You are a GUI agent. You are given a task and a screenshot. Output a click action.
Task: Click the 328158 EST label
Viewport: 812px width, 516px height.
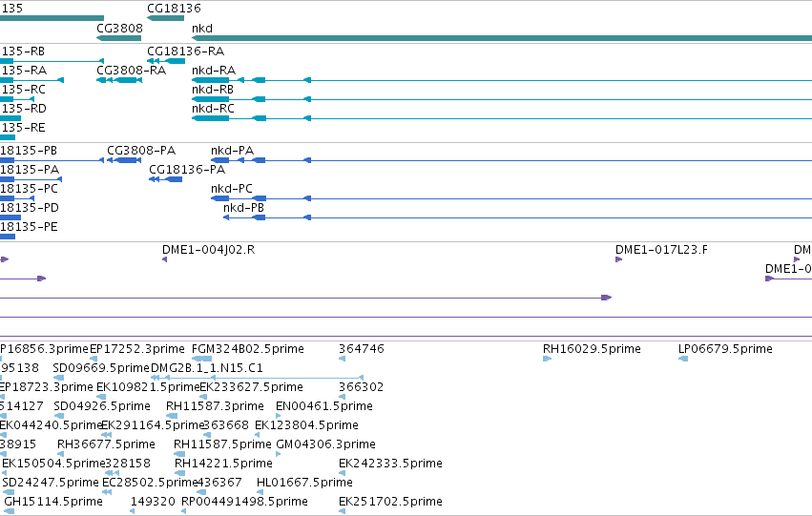tap(128, 464)
